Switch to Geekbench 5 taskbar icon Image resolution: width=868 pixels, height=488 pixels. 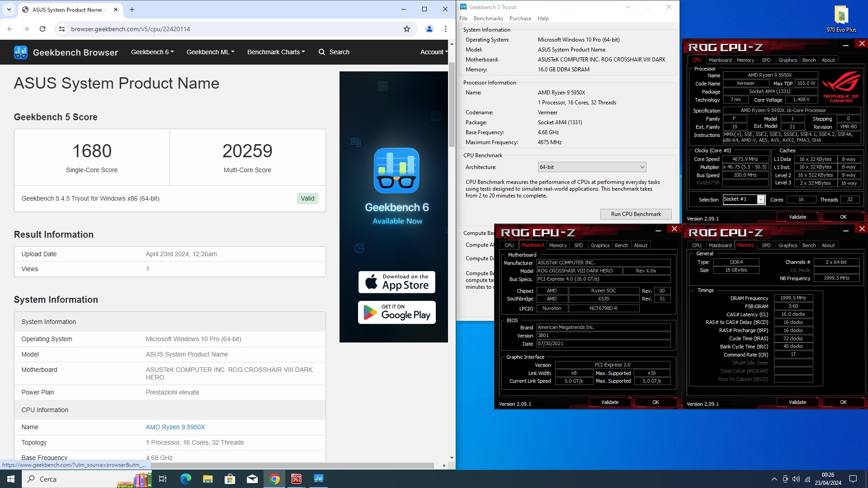pos(319,479)
